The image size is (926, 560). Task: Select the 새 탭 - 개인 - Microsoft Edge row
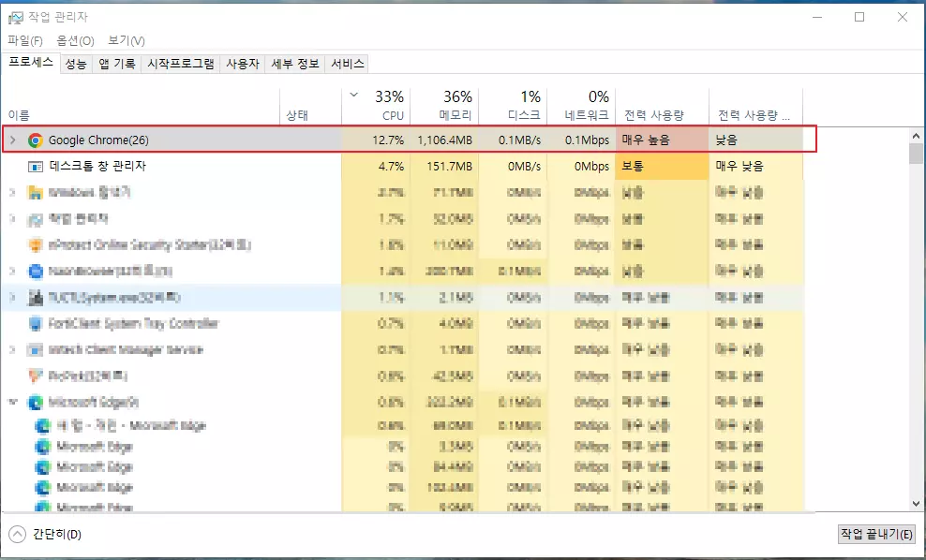[131, 425]
